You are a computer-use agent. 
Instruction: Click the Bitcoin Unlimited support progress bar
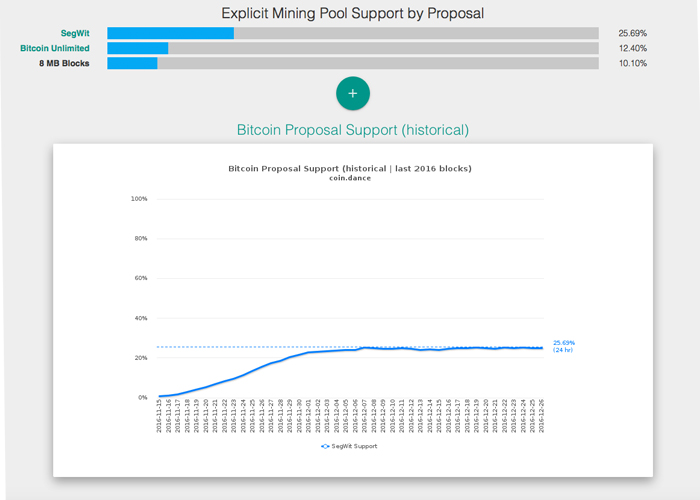[353, 48]
